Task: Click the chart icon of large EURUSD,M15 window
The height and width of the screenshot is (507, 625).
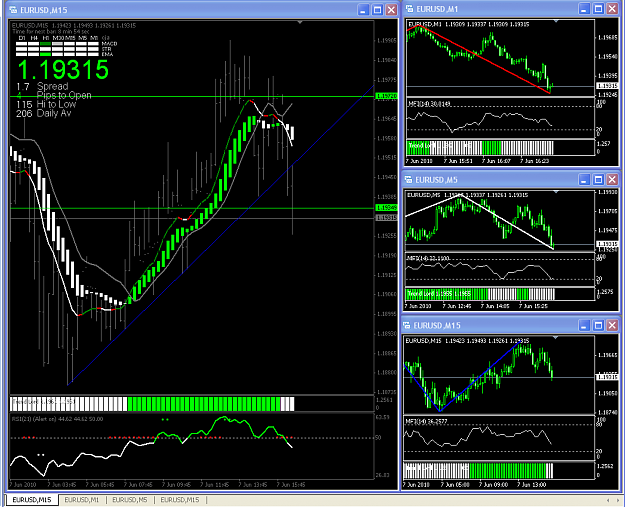Action: click(14, 10)
